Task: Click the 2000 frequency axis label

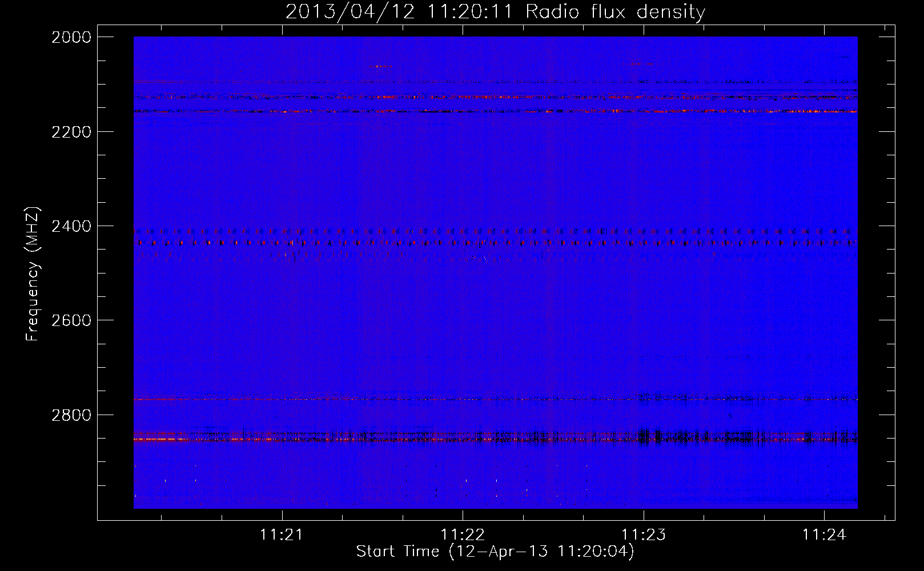Action: tap(71, 37)
